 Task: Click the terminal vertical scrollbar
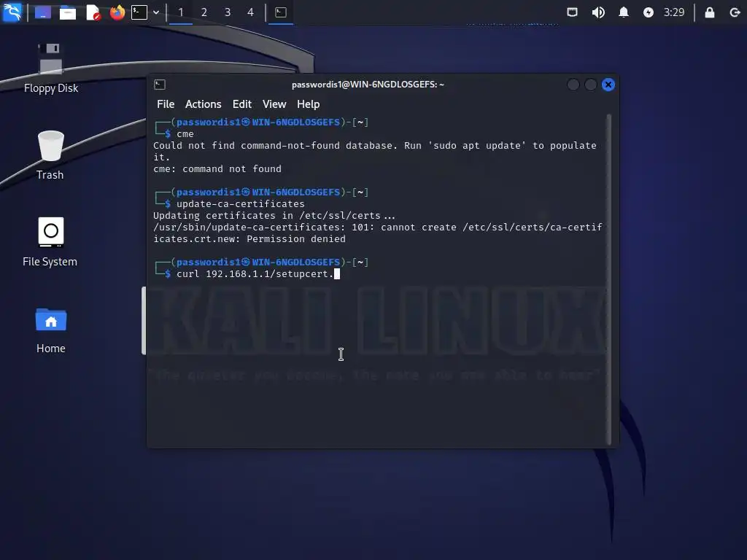[x=608, y=279]
